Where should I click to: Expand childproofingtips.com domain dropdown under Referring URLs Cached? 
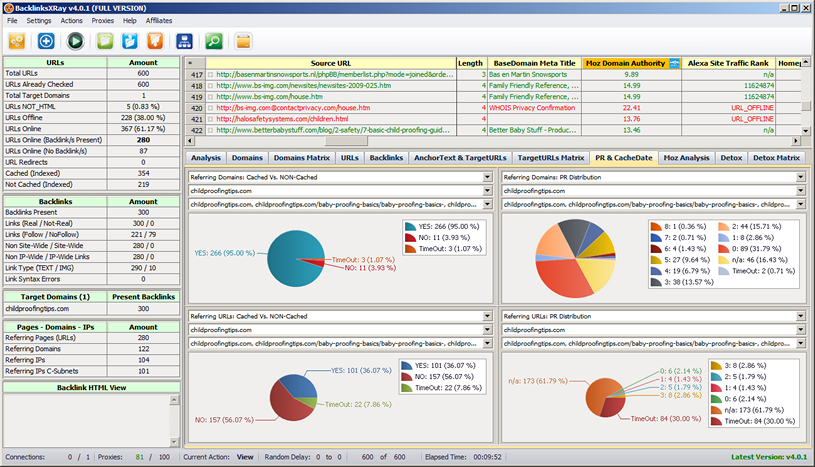(487, 330)
